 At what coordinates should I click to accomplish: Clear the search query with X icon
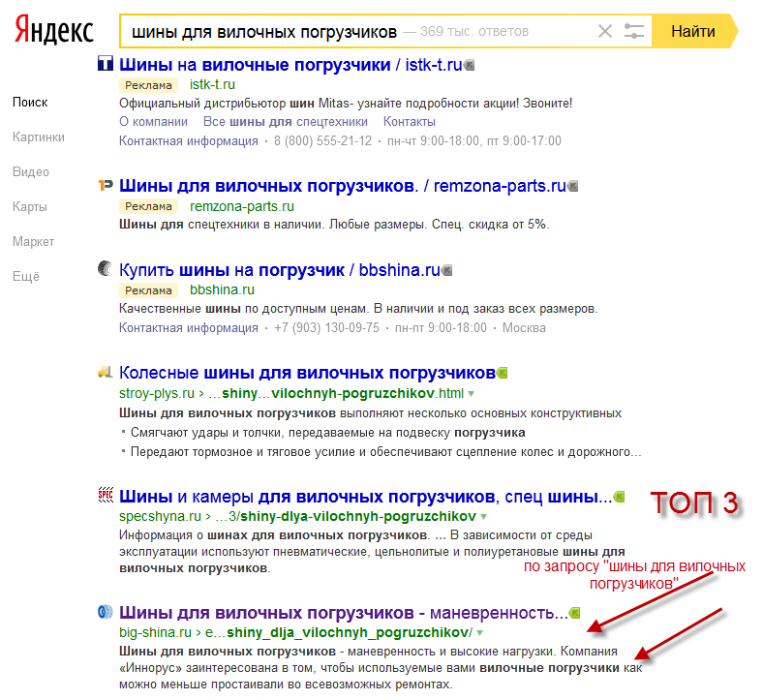(x=605, y=32)
